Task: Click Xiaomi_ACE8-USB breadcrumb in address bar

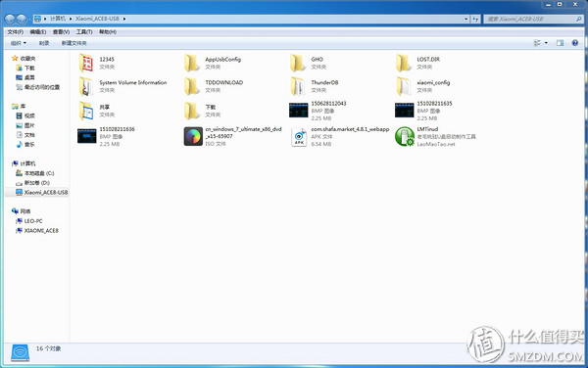Action: [97, 19]
